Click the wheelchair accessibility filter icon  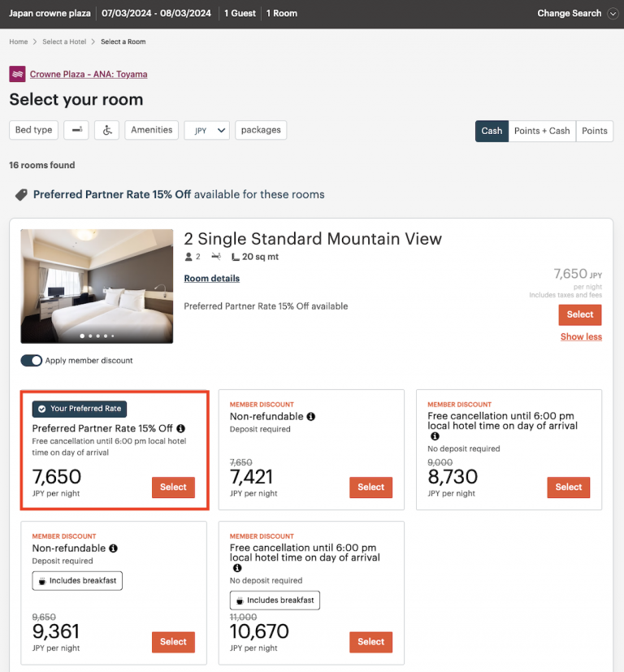[x=106, y=130]
